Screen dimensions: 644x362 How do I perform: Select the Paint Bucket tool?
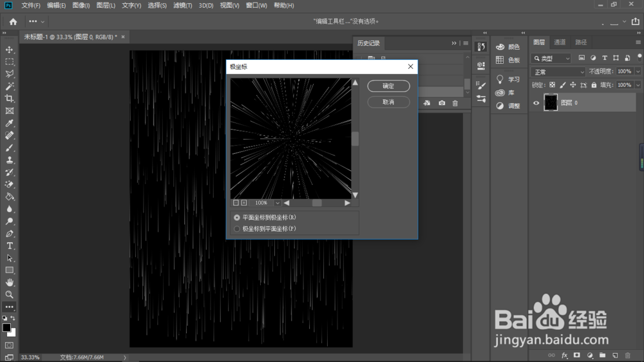pos(10,197)
